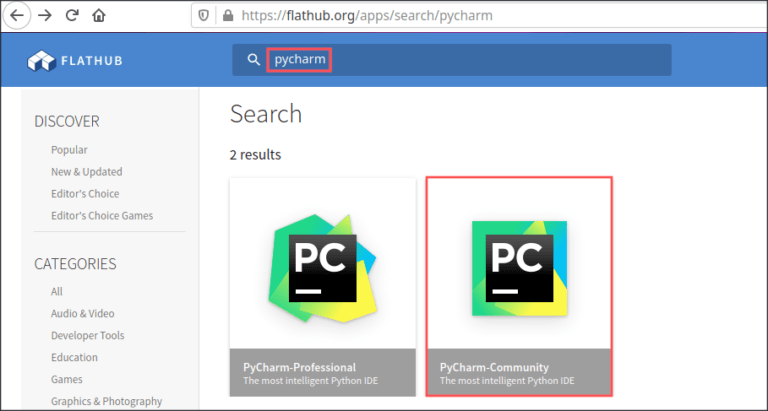The width and height of the screenshot is (768, 411).
Task: Click the FLATHUB wordmark text
Action: (x=92, y=61)
